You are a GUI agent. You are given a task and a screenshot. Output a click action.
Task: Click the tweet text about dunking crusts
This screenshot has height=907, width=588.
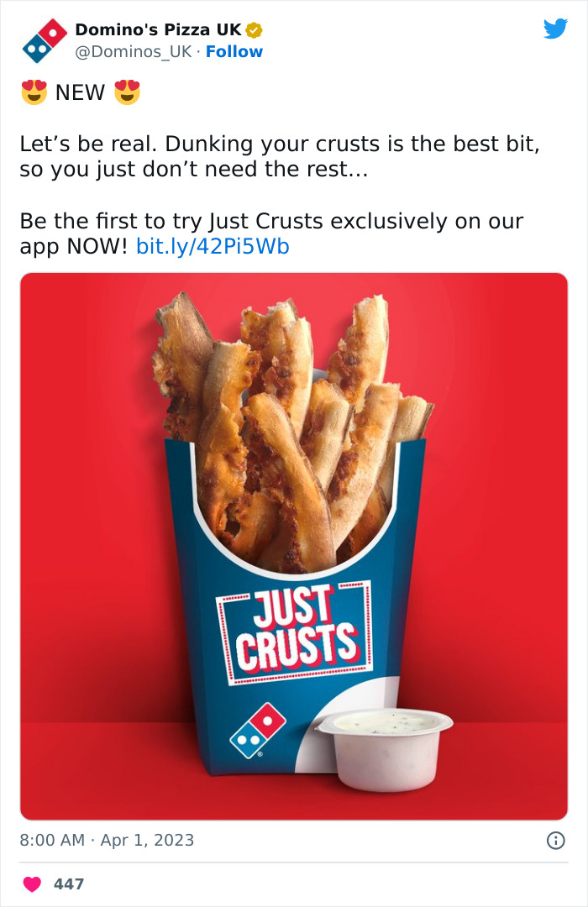280,156
